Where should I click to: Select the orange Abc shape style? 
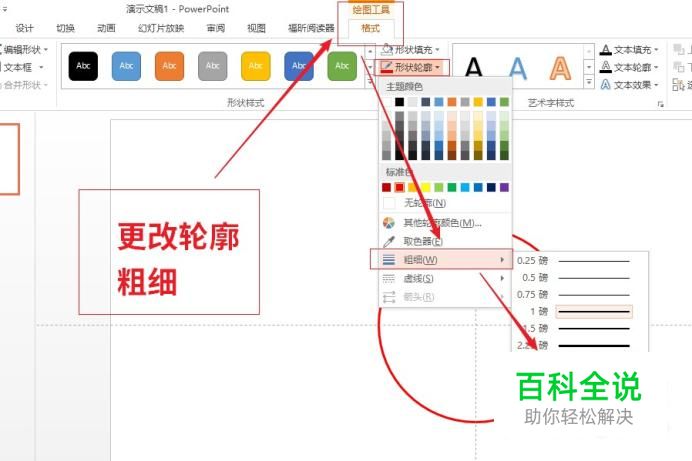pyautogui.click(x=169, y=66)
